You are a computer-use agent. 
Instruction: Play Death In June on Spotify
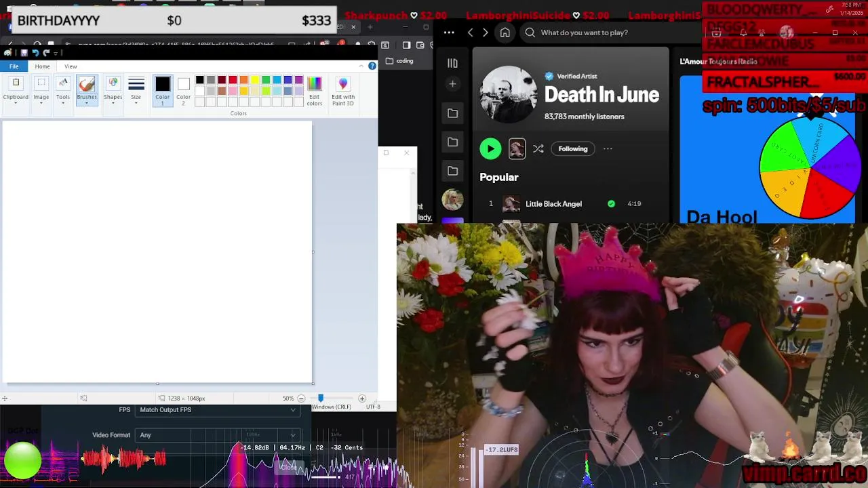(x=490, y=148)
